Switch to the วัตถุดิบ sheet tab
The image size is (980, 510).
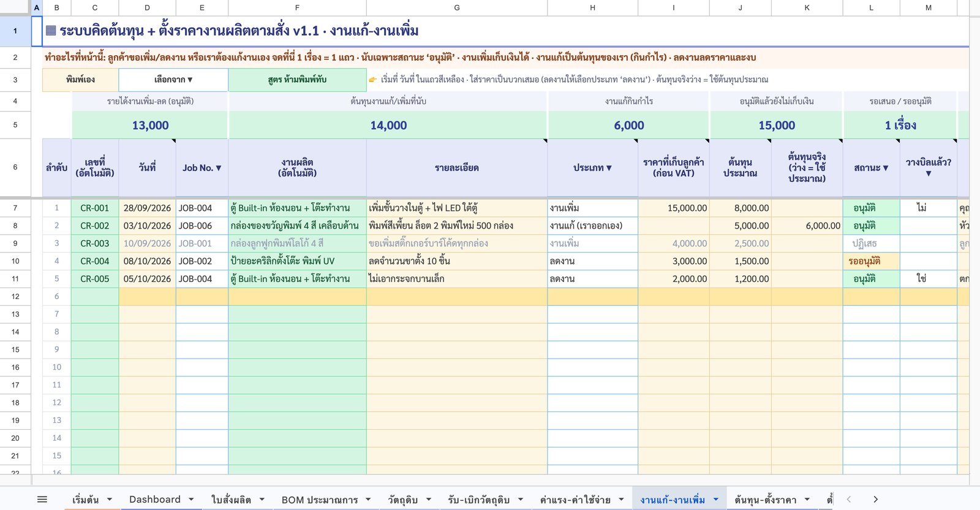(x=402, y=500)
